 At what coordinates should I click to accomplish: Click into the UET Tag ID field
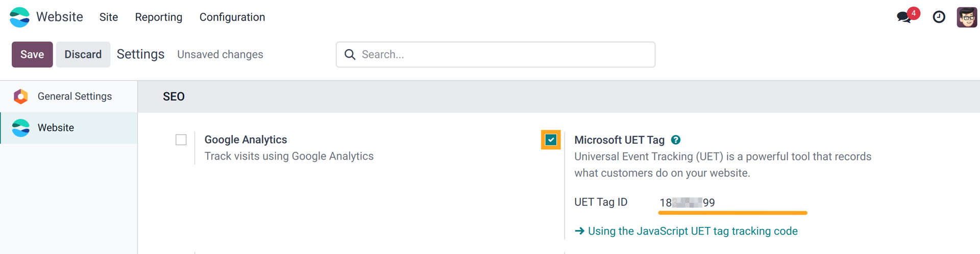click(x=732, y=202)
